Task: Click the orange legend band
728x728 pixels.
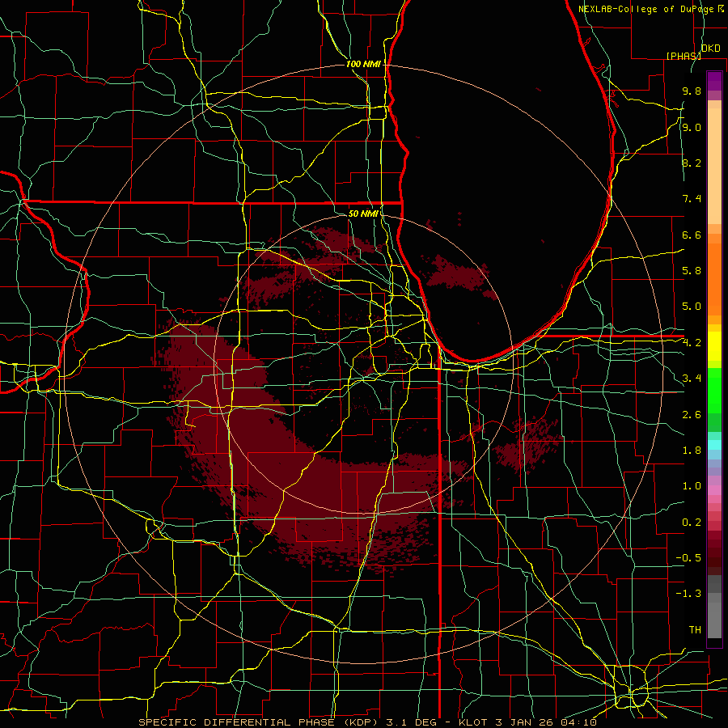Action: click(x=714, y=279)
